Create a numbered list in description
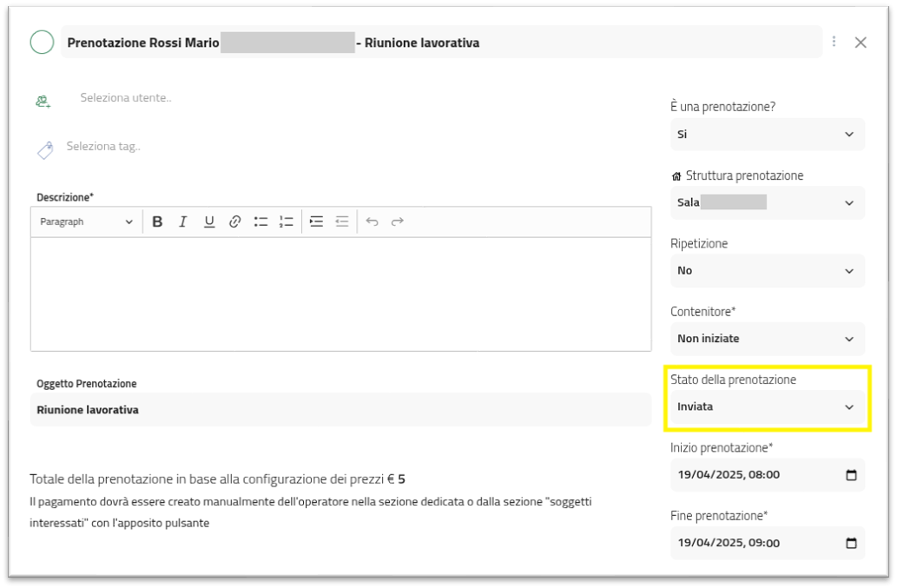Screen dimensions: 897x588 tap(287, 221)
